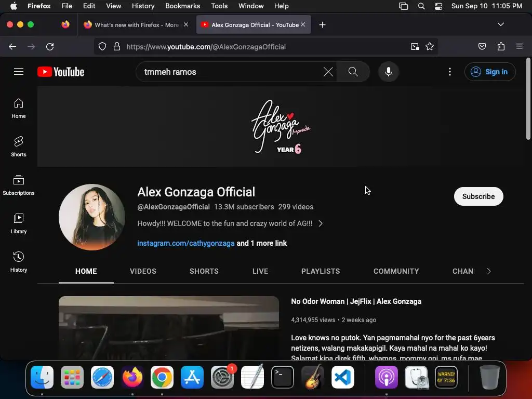Start voice search with the microphone icon
This screenshot has height=399, width=532.
389,72
